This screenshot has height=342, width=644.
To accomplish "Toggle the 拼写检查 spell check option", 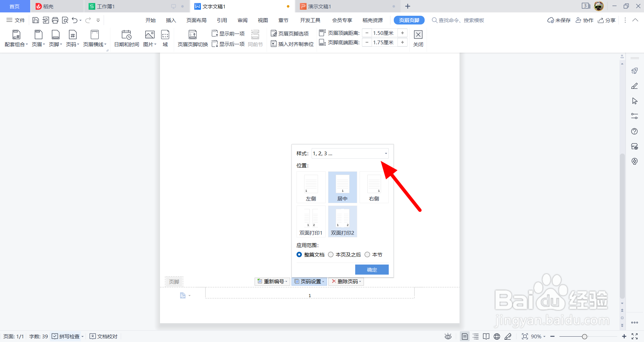I will pyautogui.click(x=67, y=336).
